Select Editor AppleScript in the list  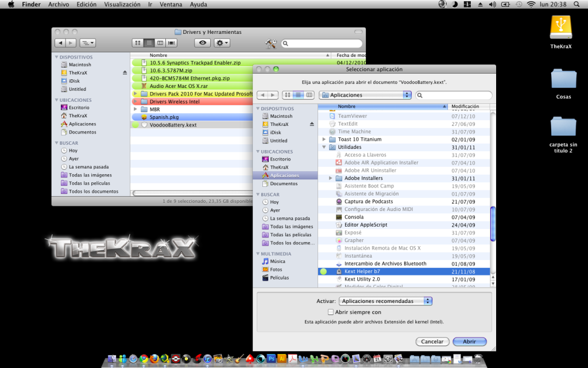pyautogui.click(x=404, y=225)
